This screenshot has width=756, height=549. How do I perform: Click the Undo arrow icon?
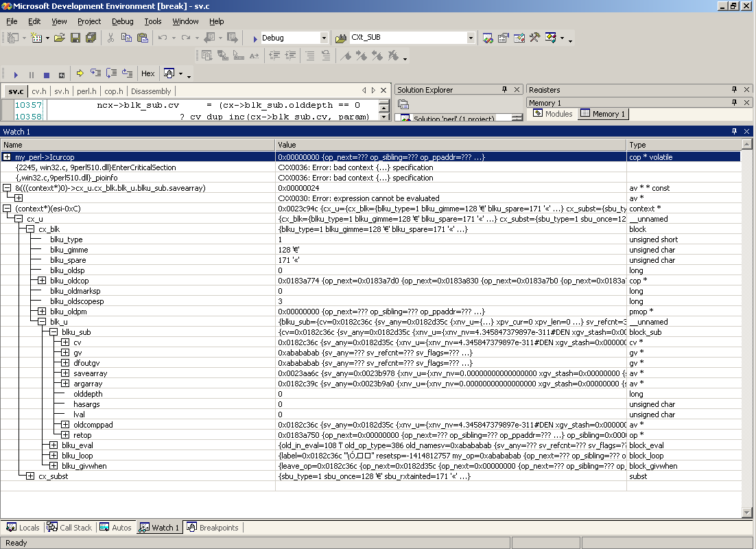point(163,38)
